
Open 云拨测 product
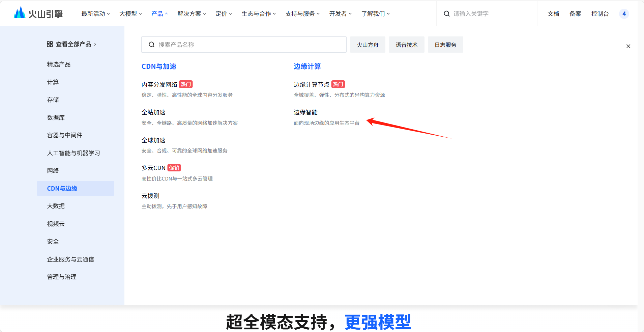point(150,196)
